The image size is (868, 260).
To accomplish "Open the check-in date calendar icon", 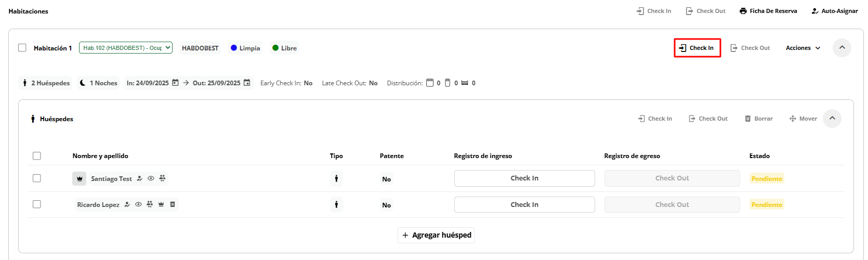I will point(175,83).
